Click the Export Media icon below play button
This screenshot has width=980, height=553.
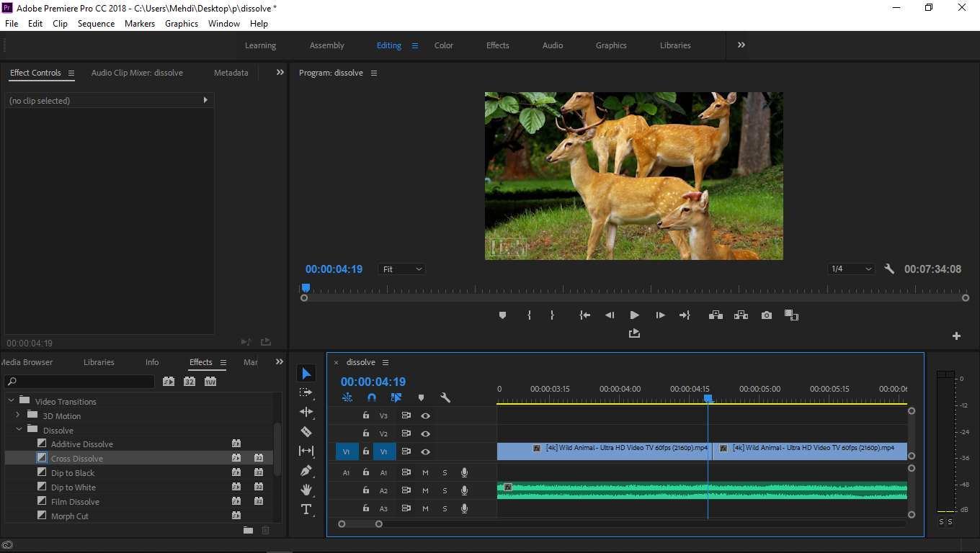634,333
